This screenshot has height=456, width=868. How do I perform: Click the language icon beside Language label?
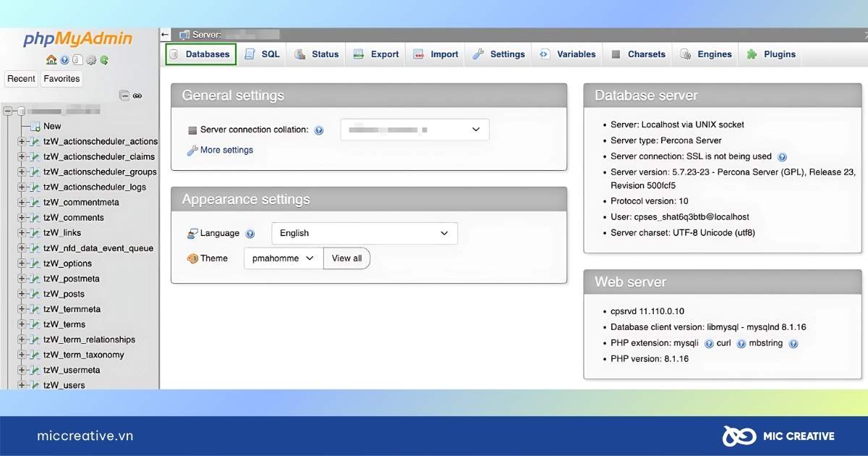[x=192, y=234]
